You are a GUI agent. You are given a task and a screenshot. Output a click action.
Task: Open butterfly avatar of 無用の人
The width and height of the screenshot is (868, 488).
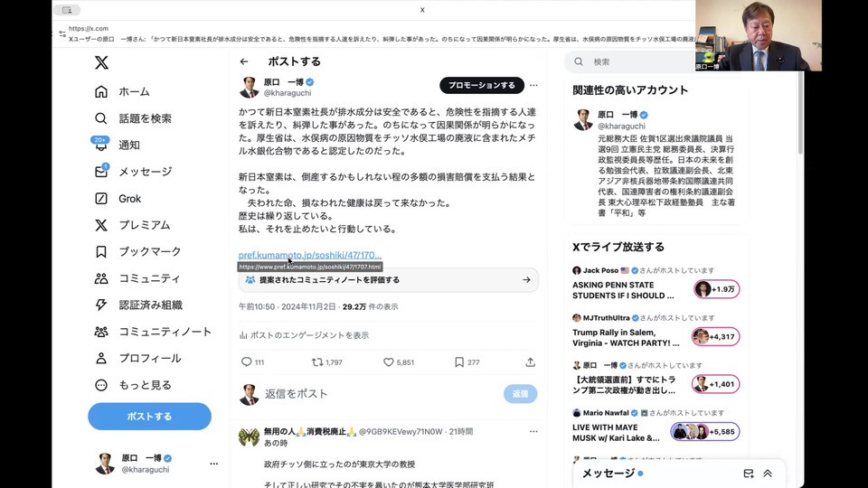pyautogui.click(x=250, y=437)
